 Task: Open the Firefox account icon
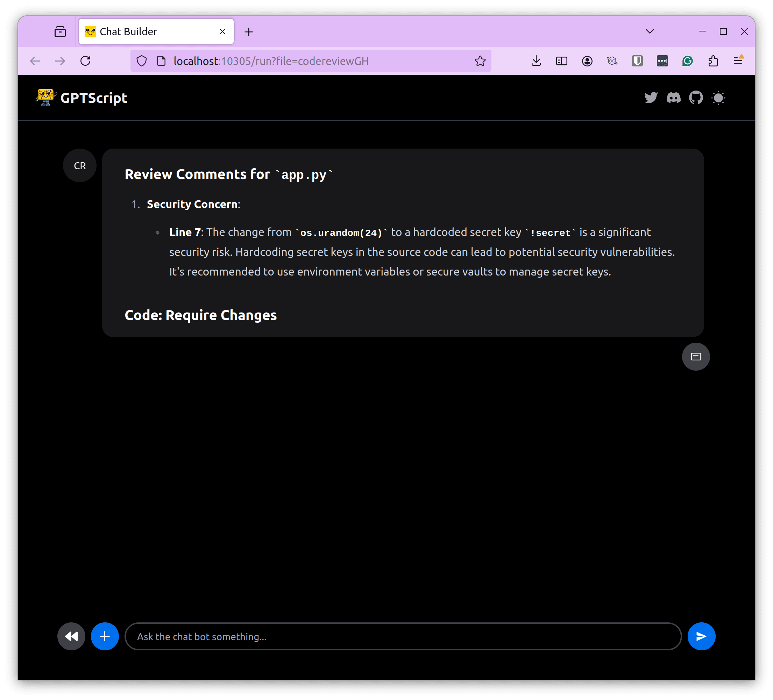(587, 61)
